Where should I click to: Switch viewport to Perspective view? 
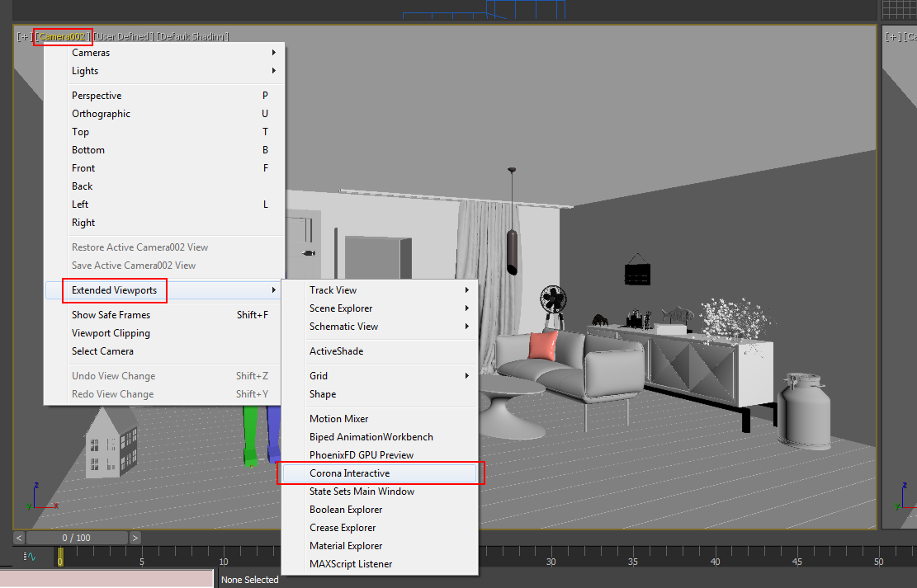pos(97,96)
